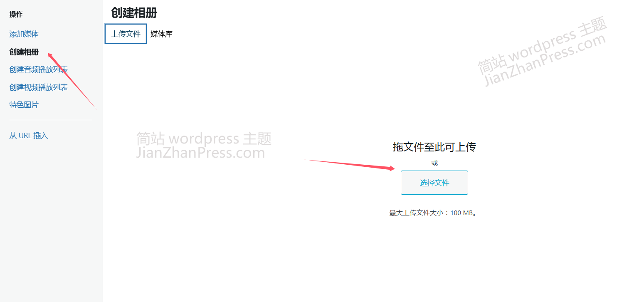The image size is (644, 302).
Task: Click the 创建相册 page heading
Action: click(134, 13)
